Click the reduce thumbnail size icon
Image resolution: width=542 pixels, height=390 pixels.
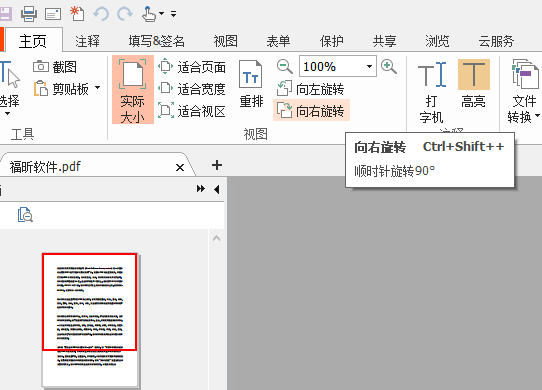tap(25, 215)
